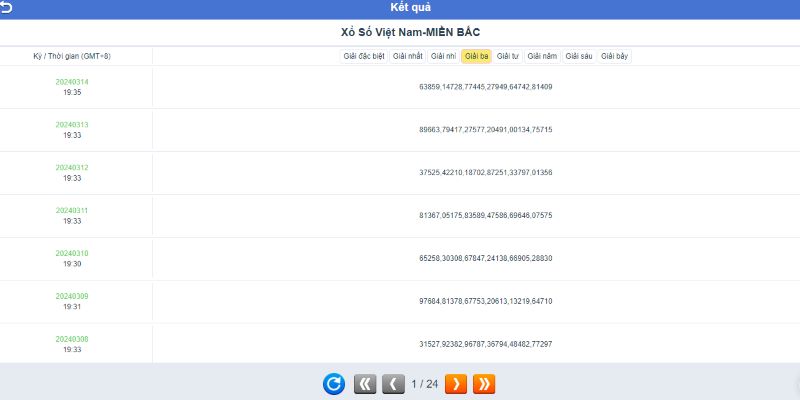The image size is (800, 400).
Task: Switch to Giải nhất tab
Action: pyautogui.click(x=409, y=56)
